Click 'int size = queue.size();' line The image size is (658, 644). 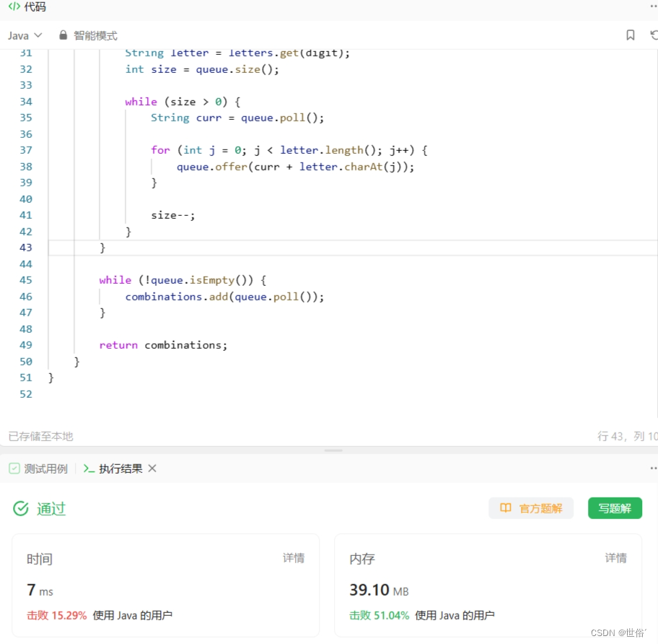pos(202,69)
